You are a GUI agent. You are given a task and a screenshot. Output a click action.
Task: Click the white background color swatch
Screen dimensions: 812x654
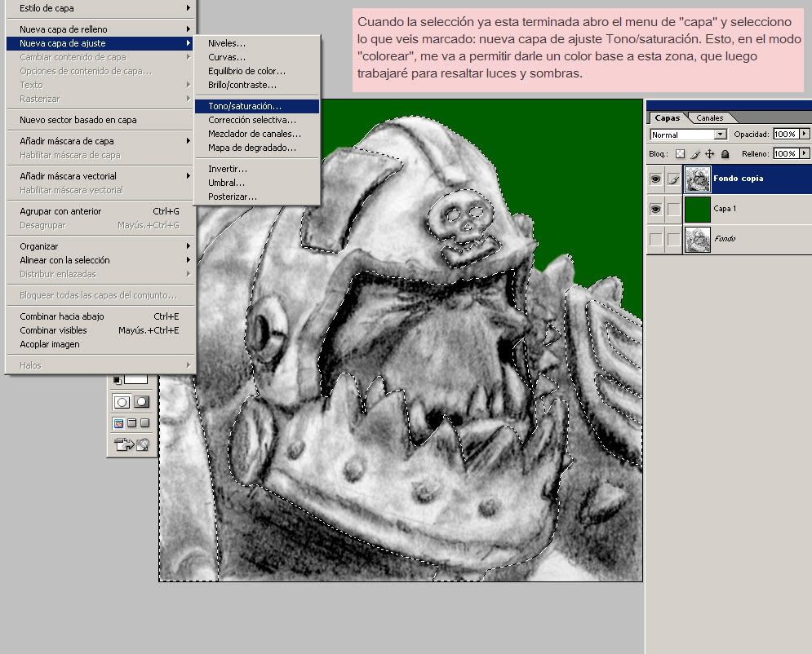pyautogui.click(x=135, y=379)
